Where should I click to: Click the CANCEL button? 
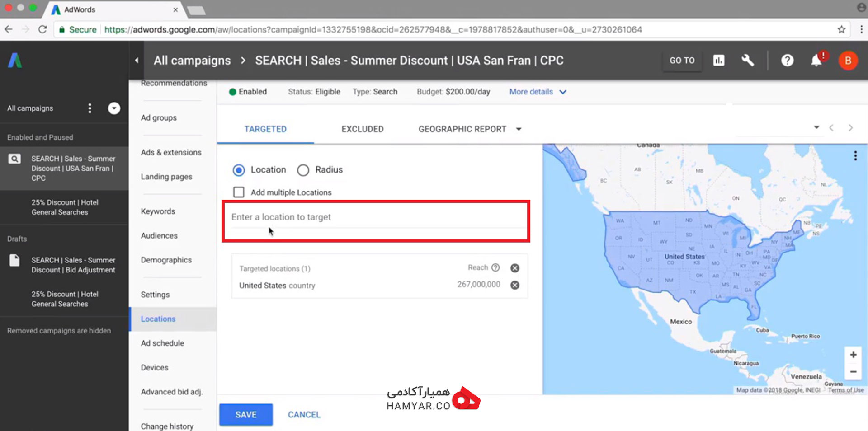pos(304,415)
